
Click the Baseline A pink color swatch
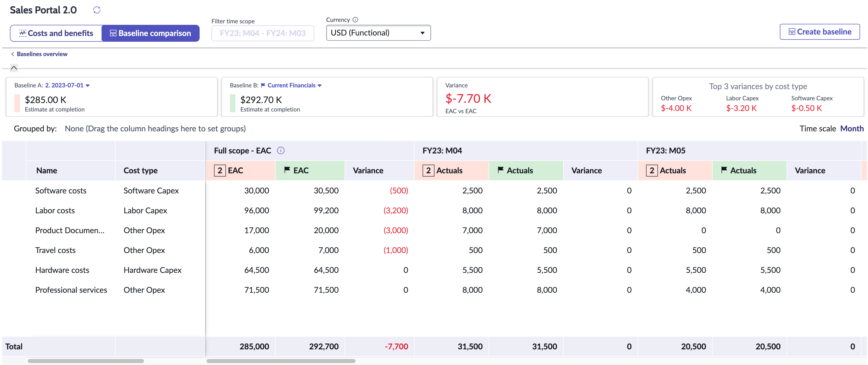(x=17, y=103)
